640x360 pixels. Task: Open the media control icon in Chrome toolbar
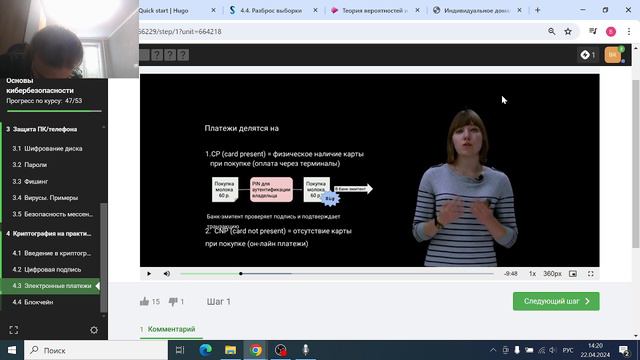[593, 31]
